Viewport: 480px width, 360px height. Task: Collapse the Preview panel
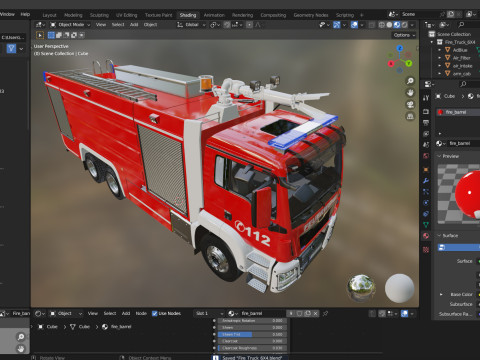tap(439, 156)
